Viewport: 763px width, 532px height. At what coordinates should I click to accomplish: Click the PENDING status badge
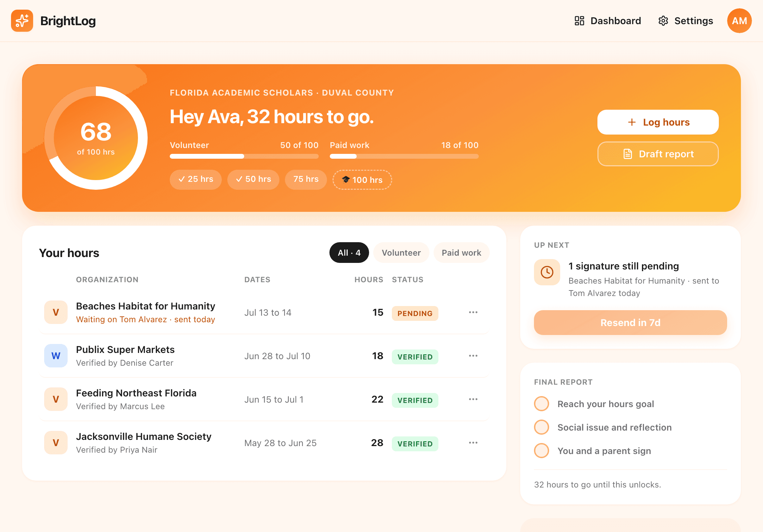[x=415, y=313]
